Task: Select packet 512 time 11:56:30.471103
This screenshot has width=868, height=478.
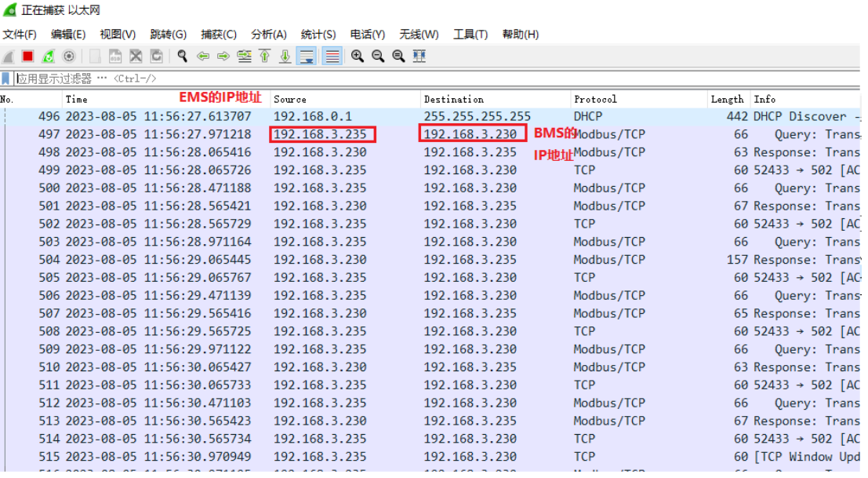Action: click(x=158, y=403)
